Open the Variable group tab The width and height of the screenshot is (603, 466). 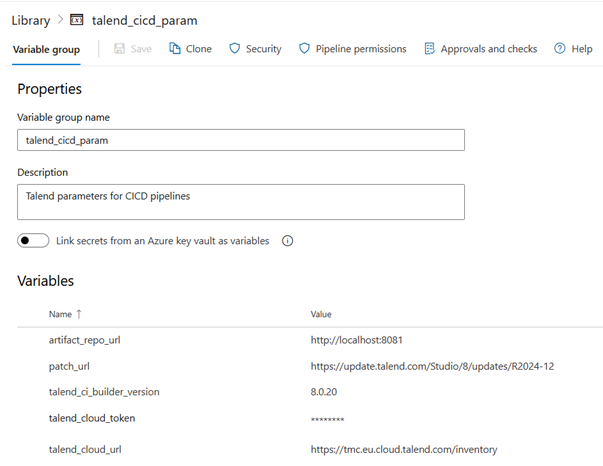46,49
